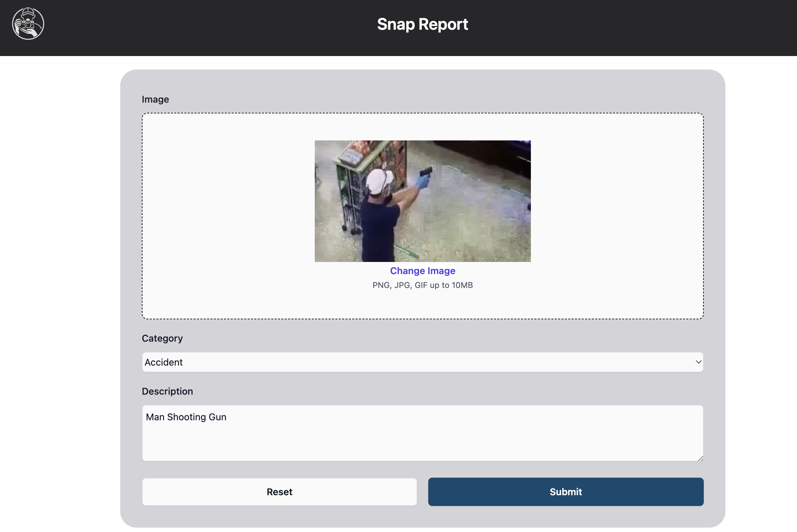Image resolution: width=797 pixels, height=532 pixels.
Task: Click the Image field label
Action: coord(155,99)
